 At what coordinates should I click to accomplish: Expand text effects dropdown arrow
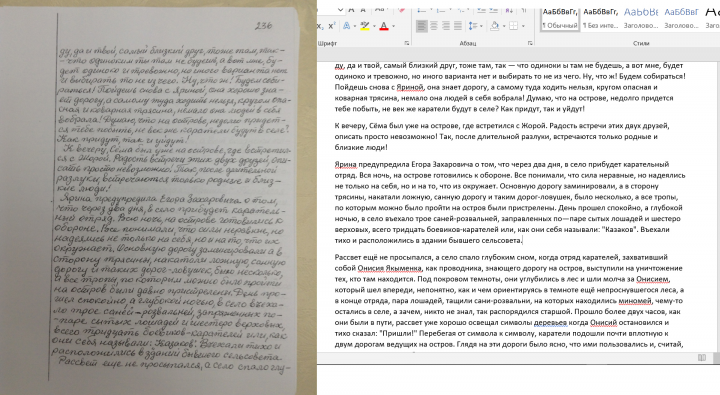(354, 26)
